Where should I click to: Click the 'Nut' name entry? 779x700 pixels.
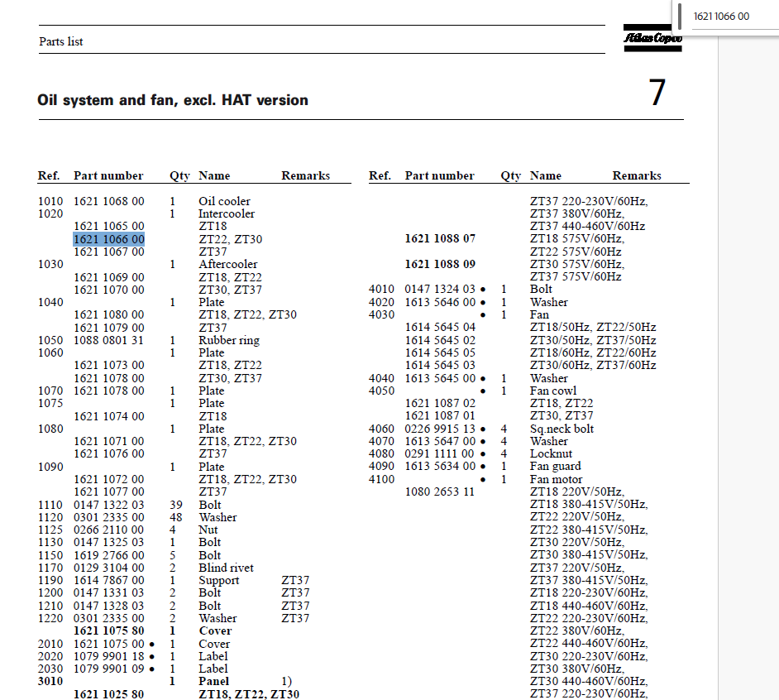pos(208,530)
